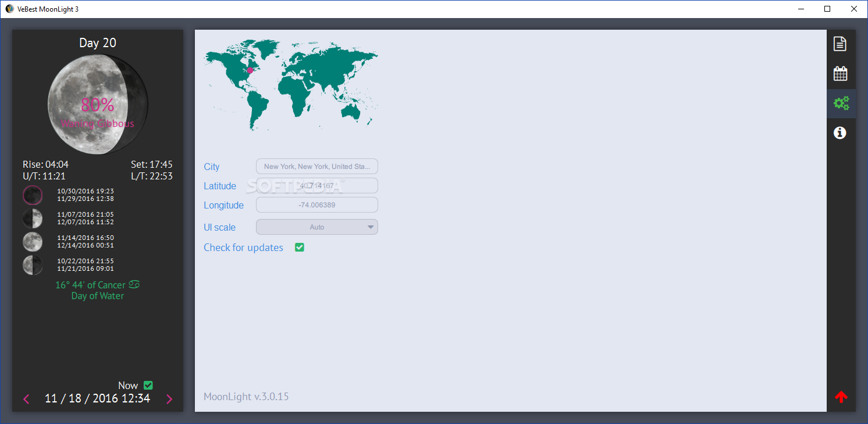The height and width of the screenshot is (424, 868).
Task: Click the Set: 17:45 time
Action: (x=152, y=164)
